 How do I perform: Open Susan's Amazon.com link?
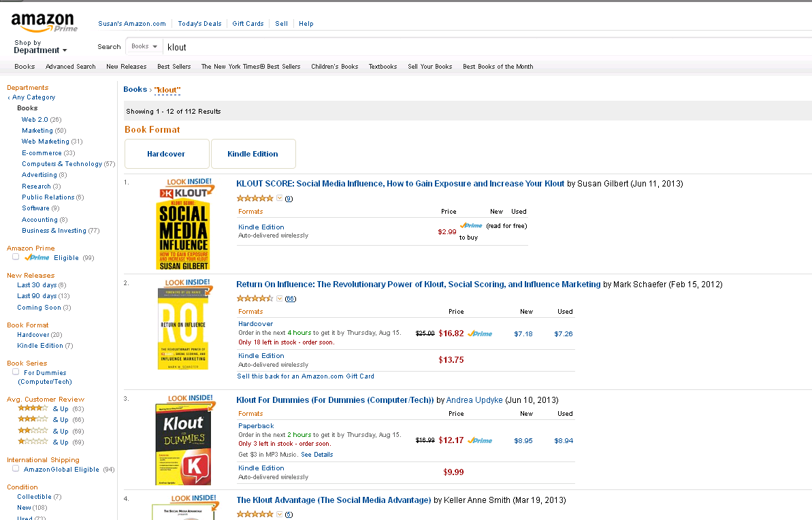point(132,24)
